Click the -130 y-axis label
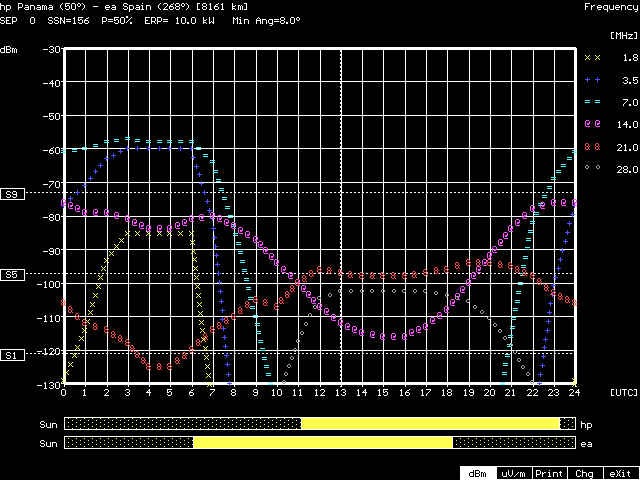640x480 pixels. click(48, 384)
